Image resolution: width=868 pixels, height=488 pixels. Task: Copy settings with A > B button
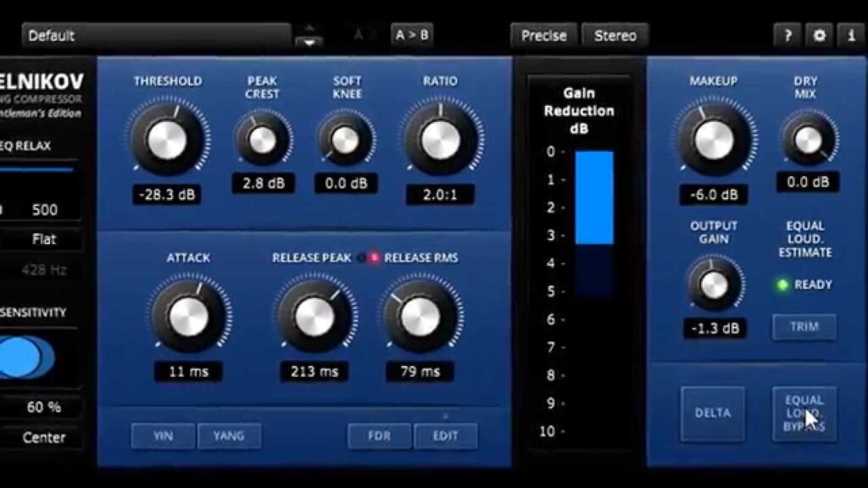tap(412, 36)
